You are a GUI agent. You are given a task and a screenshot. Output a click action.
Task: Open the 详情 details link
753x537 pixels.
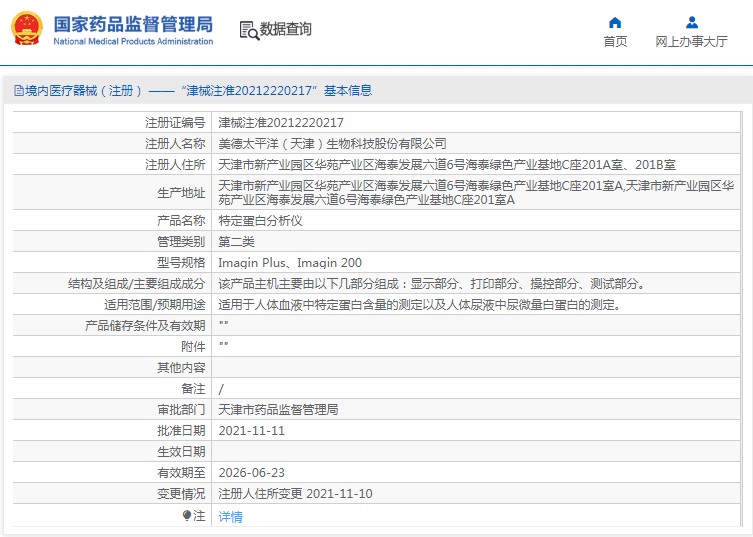(x=231, y=517)
